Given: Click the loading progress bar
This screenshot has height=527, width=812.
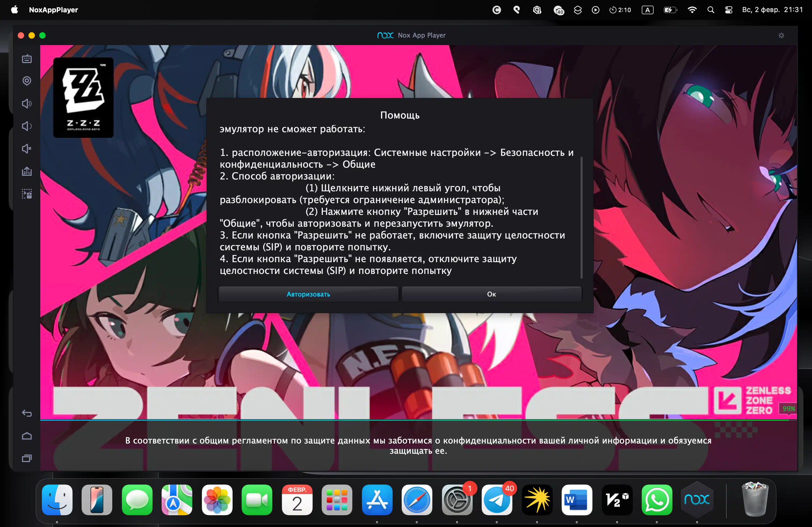Looking at the screenshot, I should 418,420.
